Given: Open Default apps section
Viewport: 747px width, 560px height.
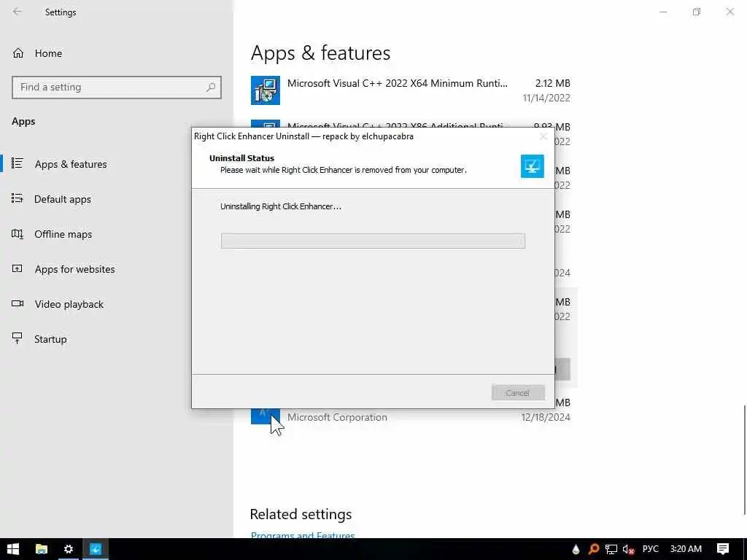Looking at the screenshot, I should (63, 199).
